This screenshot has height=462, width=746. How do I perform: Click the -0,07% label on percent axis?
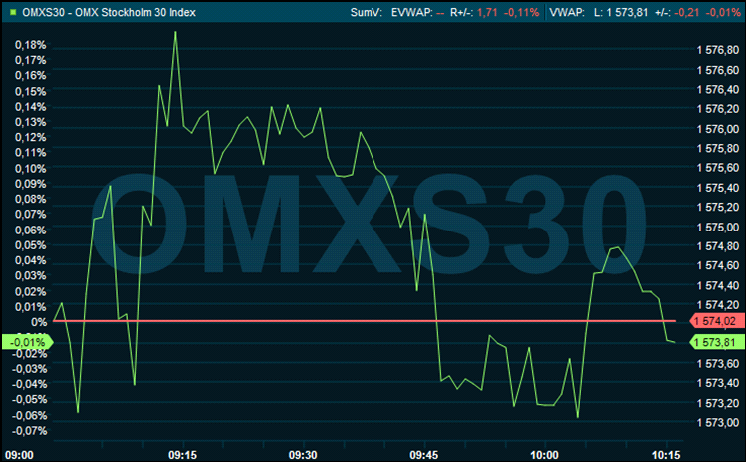coord(29,431)
